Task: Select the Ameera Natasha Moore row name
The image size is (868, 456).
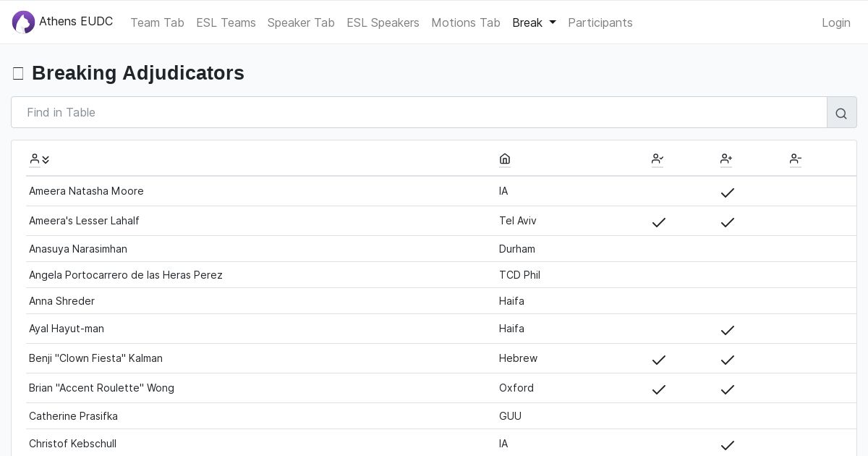Action: pos(86,191)
